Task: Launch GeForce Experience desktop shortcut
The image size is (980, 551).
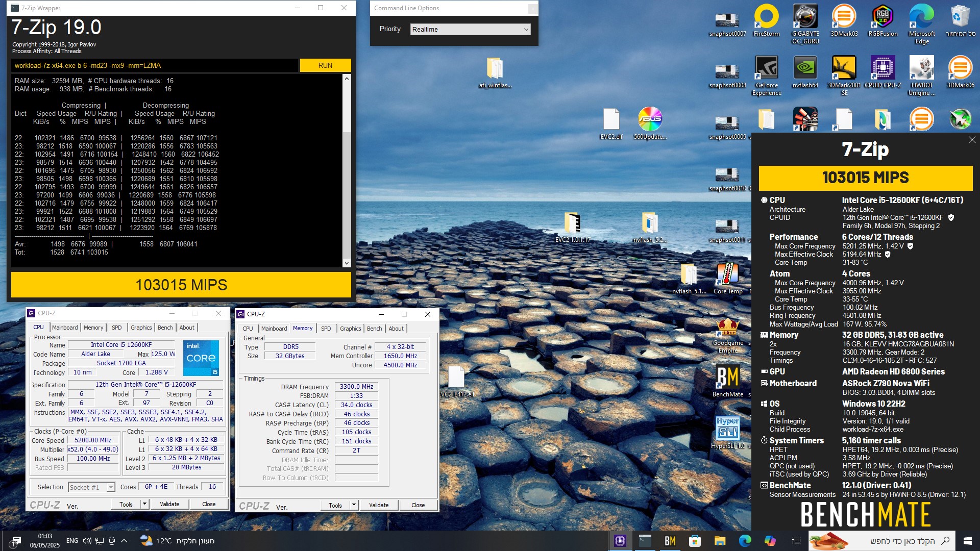Action: click(x=766, y=75)
